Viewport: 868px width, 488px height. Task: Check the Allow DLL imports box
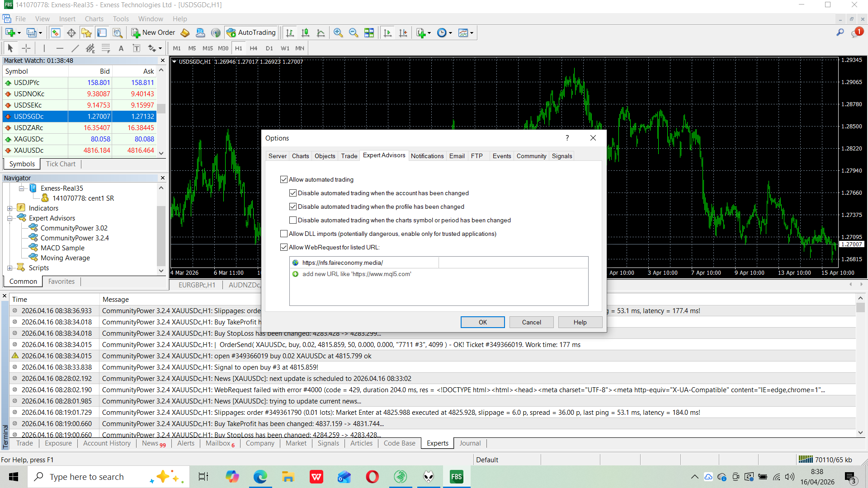[284, 234]
